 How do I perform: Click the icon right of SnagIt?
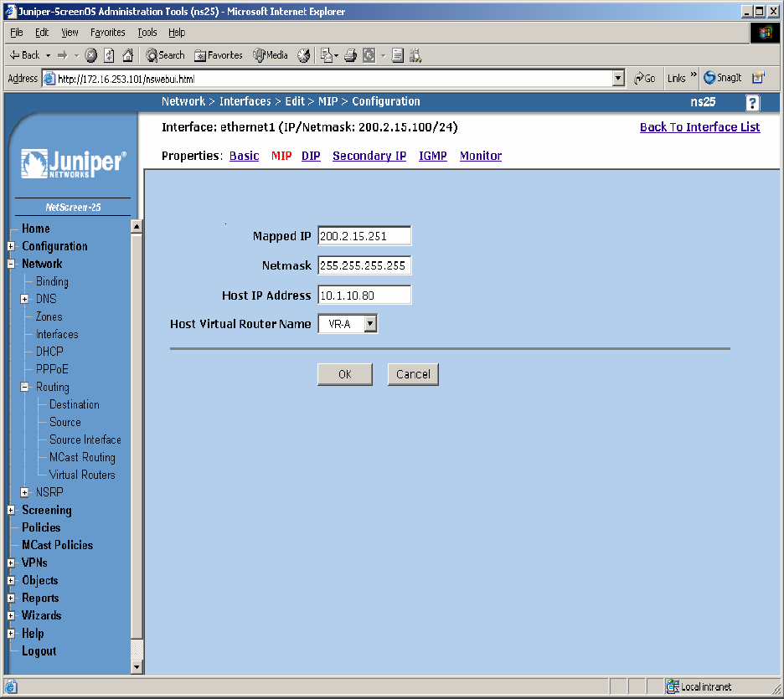click(758, 78)
